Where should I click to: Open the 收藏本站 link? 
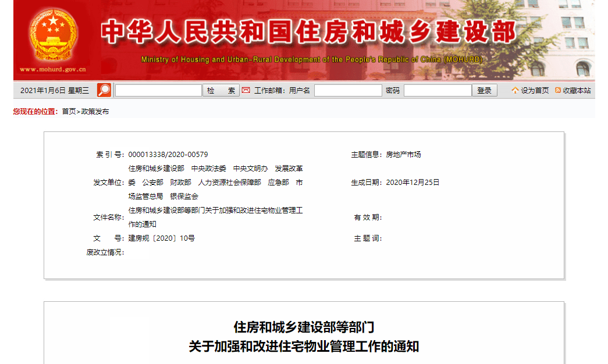[x=577, y=90]
